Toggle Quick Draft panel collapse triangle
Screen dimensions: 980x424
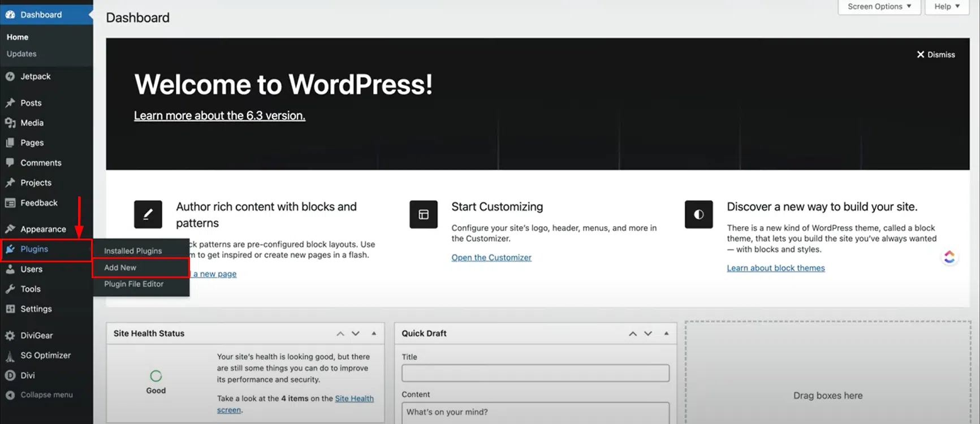click(x=666, y=334)
